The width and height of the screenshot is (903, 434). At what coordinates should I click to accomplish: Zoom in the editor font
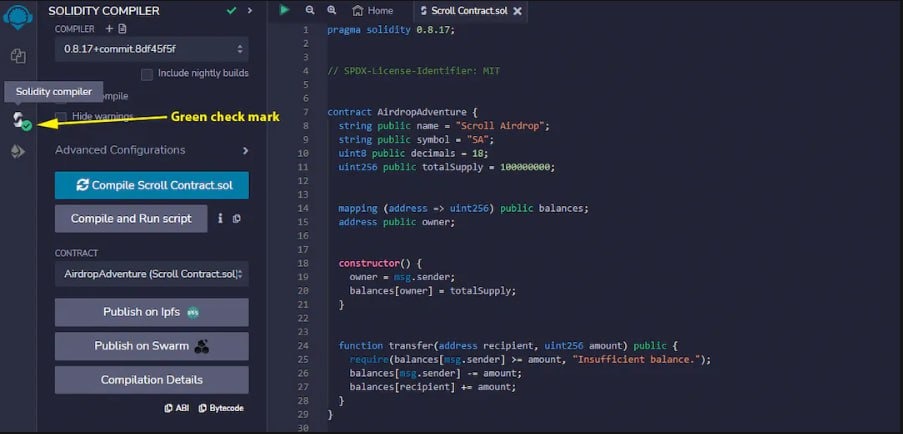tap(331, 10)
